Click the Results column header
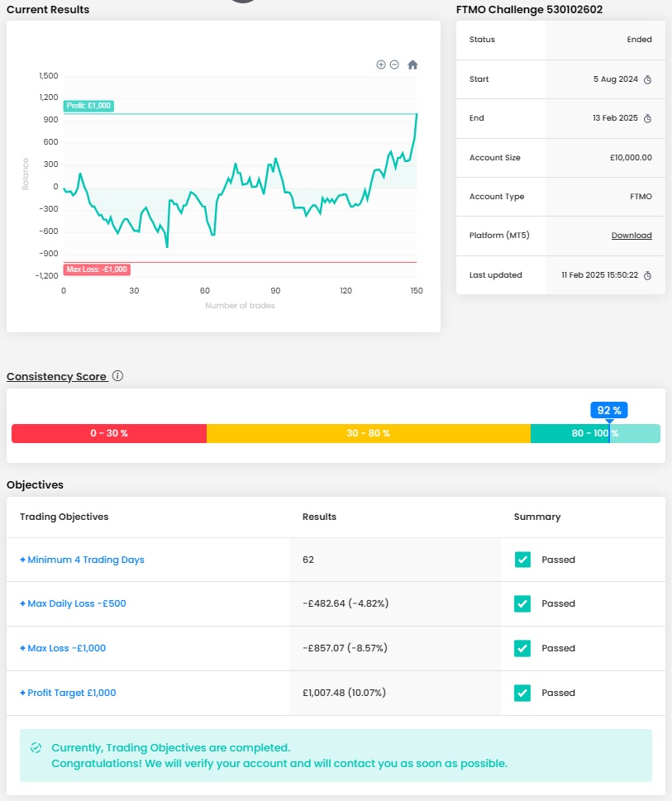 (x=319, y=517)
